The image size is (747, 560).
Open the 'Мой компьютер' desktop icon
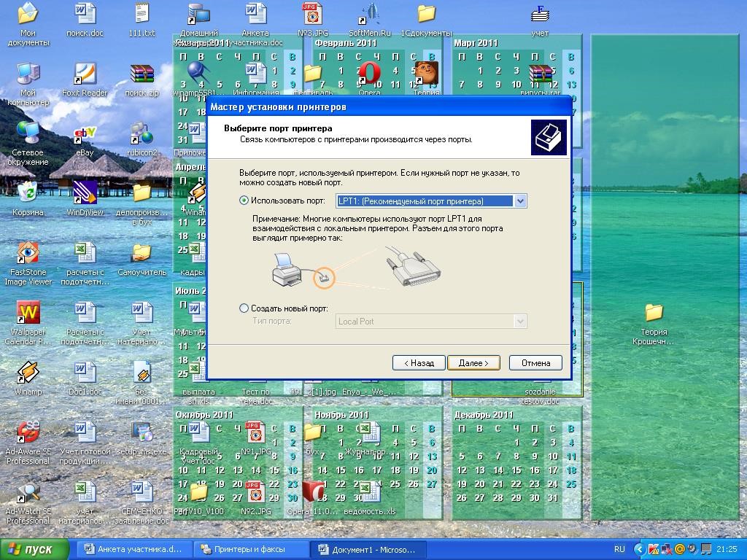tap(28, 74)
